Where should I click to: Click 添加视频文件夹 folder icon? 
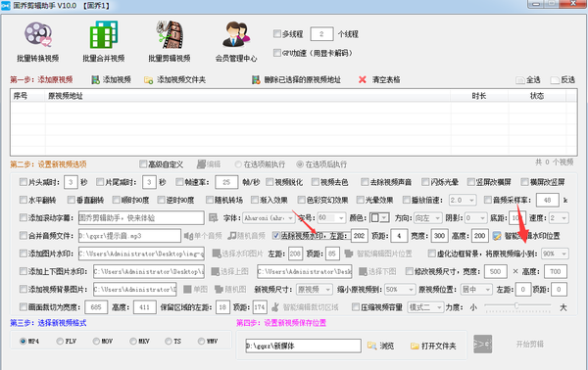149,80
